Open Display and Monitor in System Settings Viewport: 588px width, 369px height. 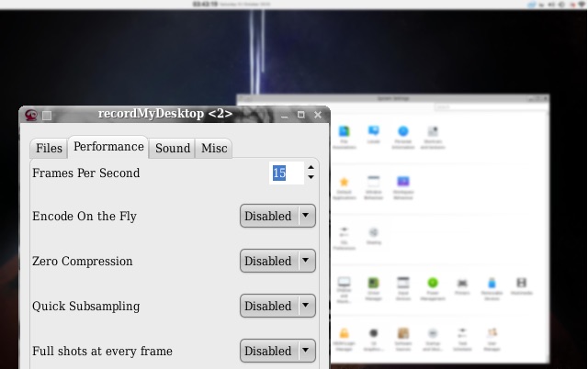point(344,289)
